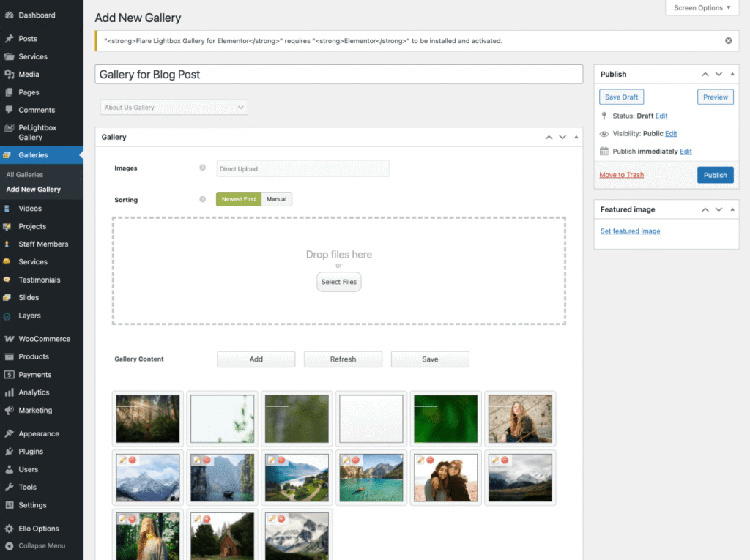The image size is (750, 560).
Task: Remove the turquoise lake boat image
Action: tap(356, 460)
